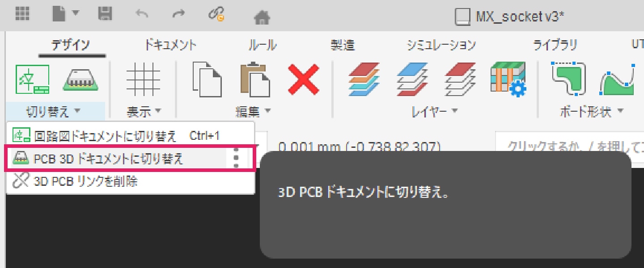The image size is (644, 268).
Task: Open the 編集 dropdown menu
Action: (x=254, y=112)
